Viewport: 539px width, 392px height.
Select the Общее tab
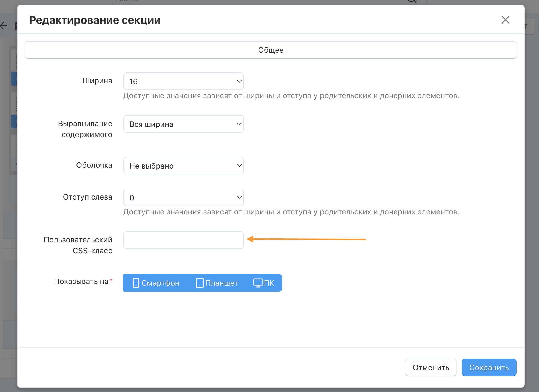coord(271,50)
